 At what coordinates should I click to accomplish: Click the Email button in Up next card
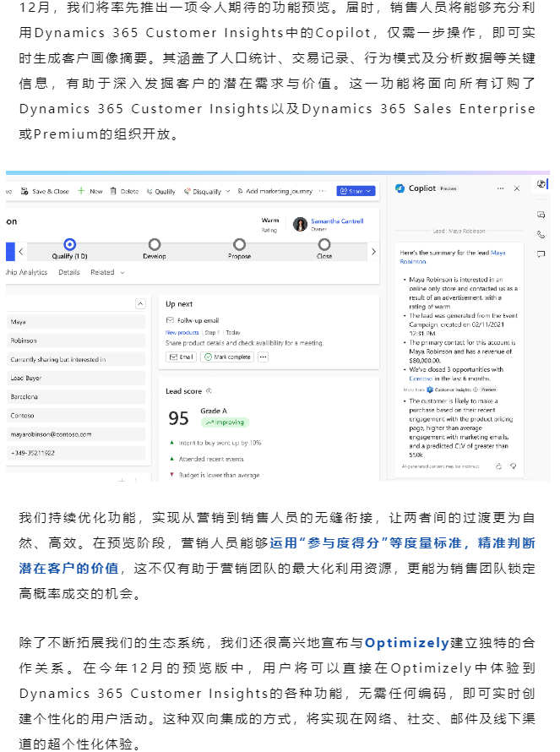tap(181, 357)
